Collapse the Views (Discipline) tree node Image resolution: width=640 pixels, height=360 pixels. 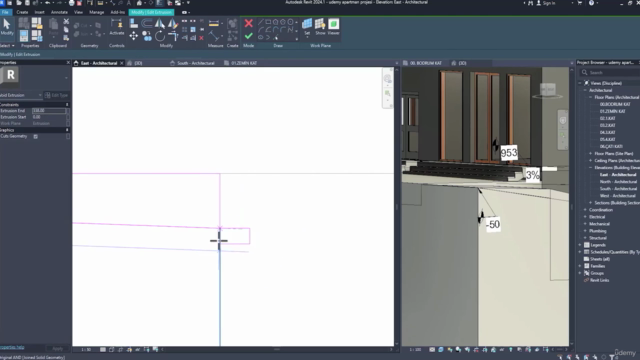[x=580, y=83]
